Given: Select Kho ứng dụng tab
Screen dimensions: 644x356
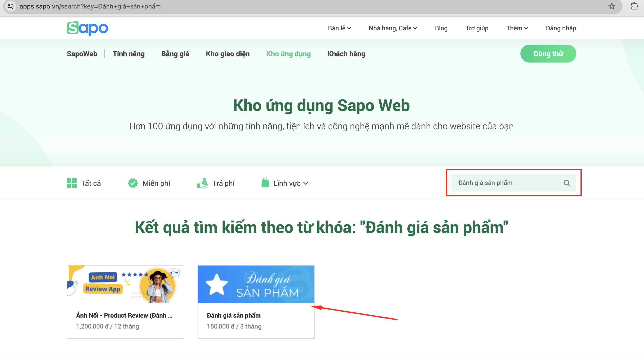Looking at the screenshot, I should [x=288, y=54].
